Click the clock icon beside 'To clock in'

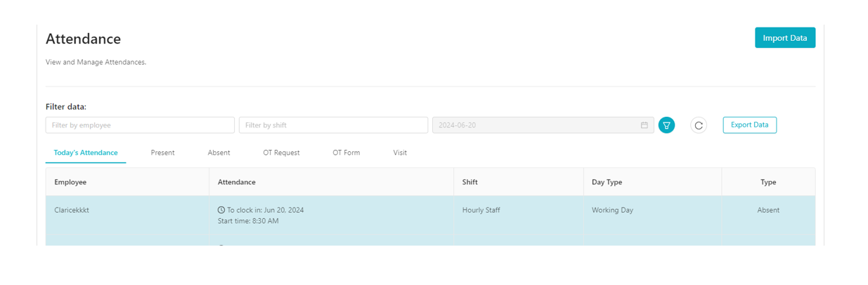pyautogui.click(x=221, y=210)
